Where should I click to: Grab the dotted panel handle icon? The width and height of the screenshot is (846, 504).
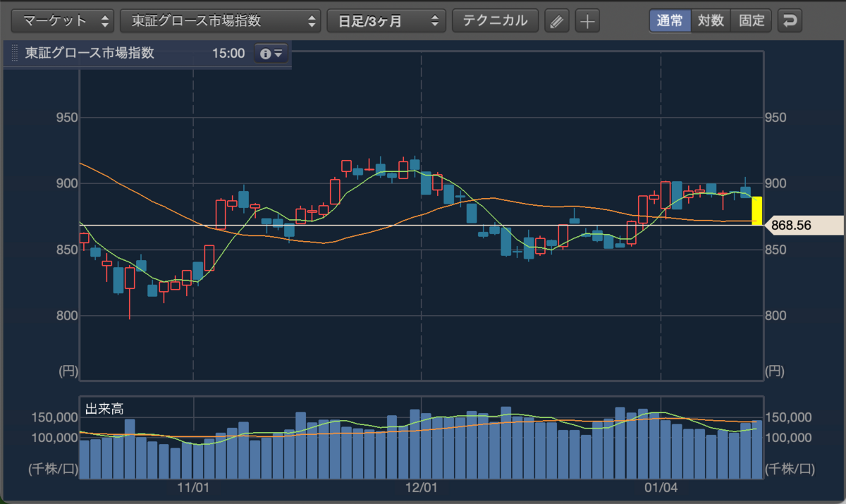(14, 54)
